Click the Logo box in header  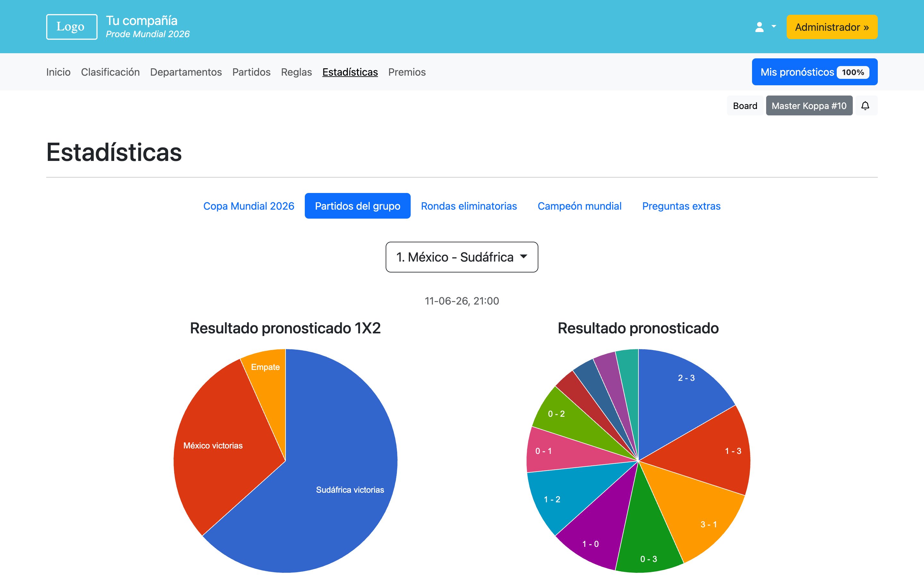click(72, 27)
